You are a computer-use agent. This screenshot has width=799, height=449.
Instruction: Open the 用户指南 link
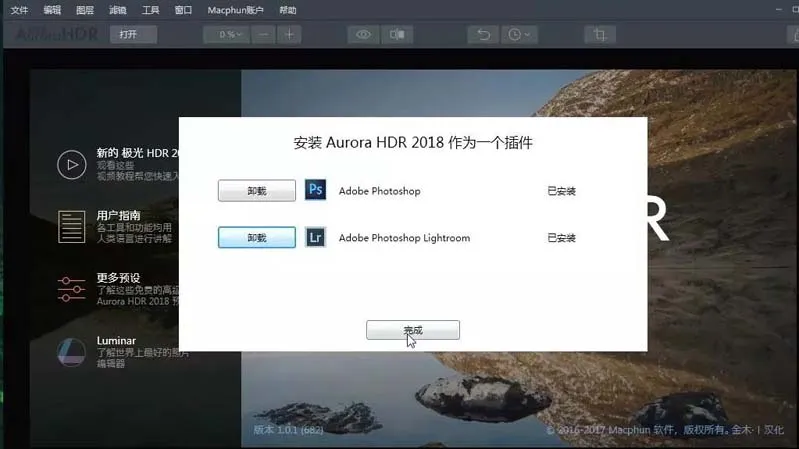118,215
